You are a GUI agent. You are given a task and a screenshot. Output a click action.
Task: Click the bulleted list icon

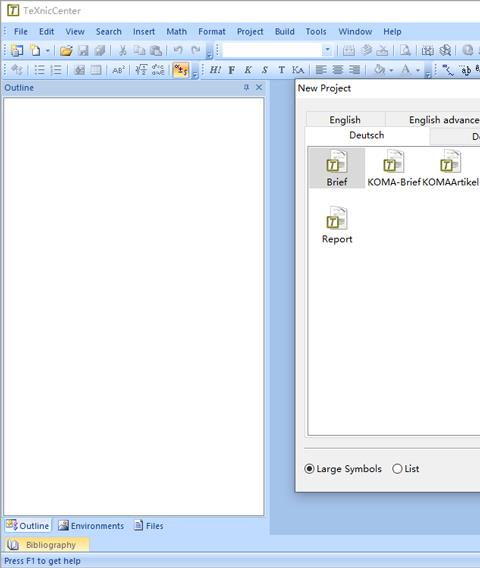pyautogui.click(x=39, y=70)
